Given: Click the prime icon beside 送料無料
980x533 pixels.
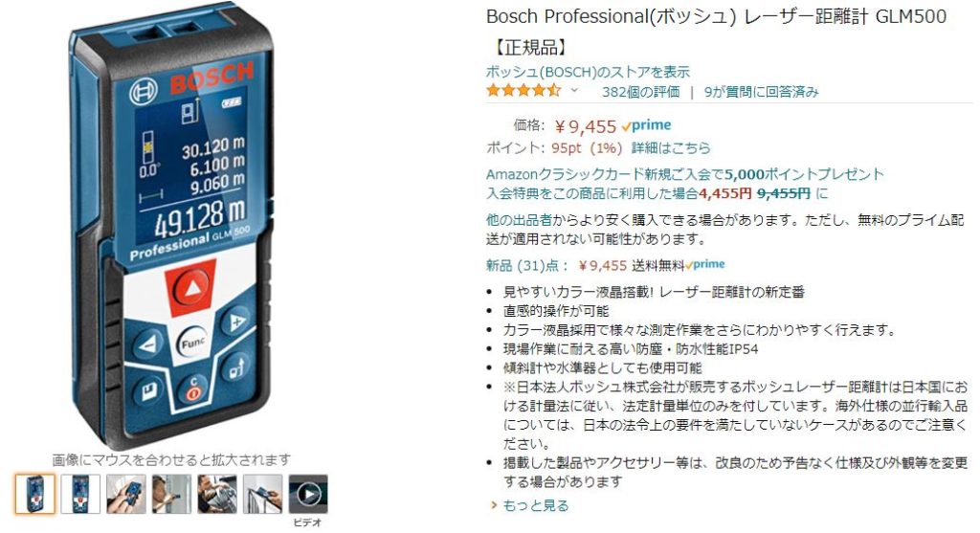Looking at the screenshot, I should pos(705,265).
